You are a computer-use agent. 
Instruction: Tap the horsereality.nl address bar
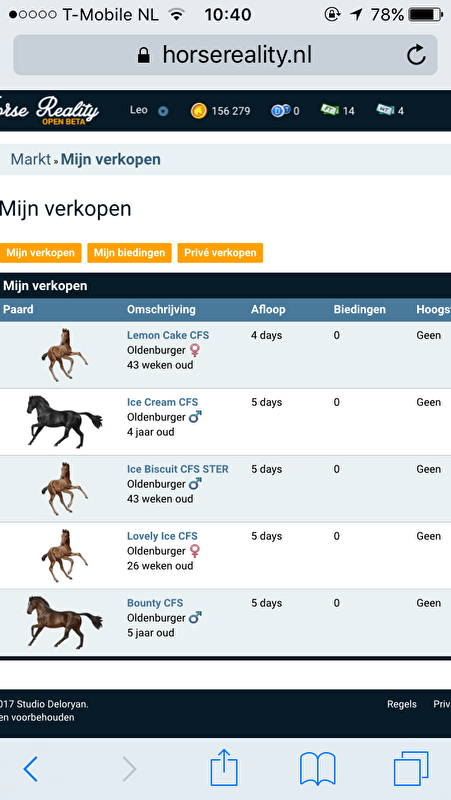point(226,55)
